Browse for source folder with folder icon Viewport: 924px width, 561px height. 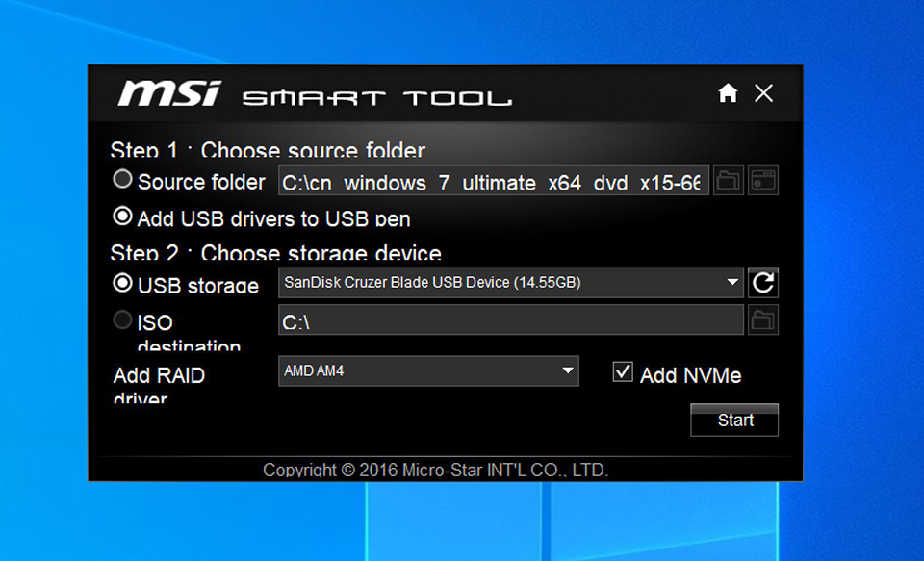(729, 180)
